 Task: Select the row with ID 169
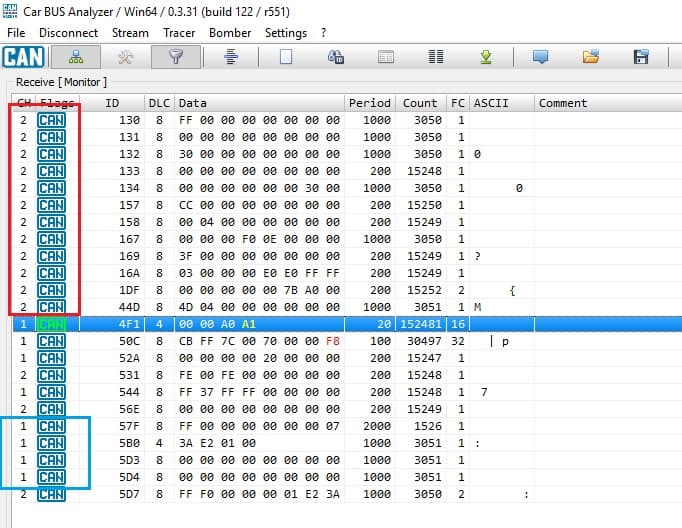(347, 256)
